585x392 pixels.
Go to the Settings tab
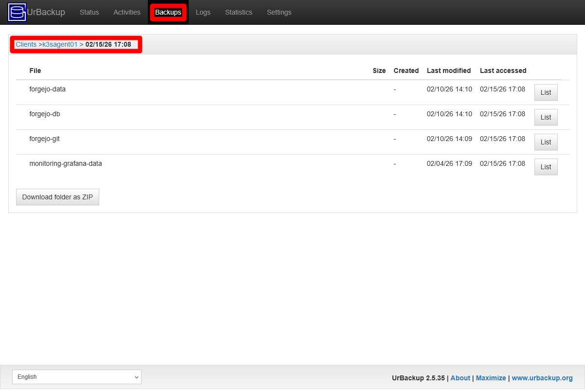[x=279, y=12]
